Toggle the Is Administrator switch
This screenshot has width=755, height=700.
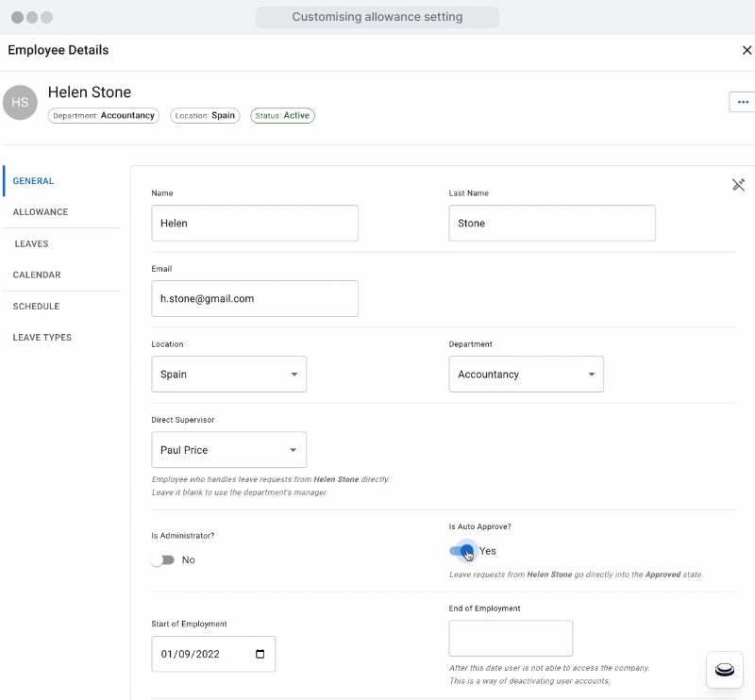click(x=162, y=559)
